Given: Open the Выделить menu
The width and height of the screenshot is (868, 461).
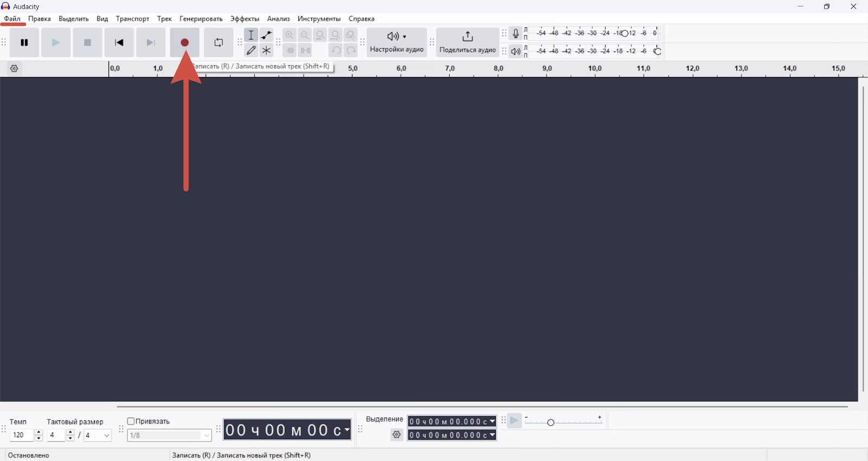Looking at the screenshot, I should (x=74, y=19).
